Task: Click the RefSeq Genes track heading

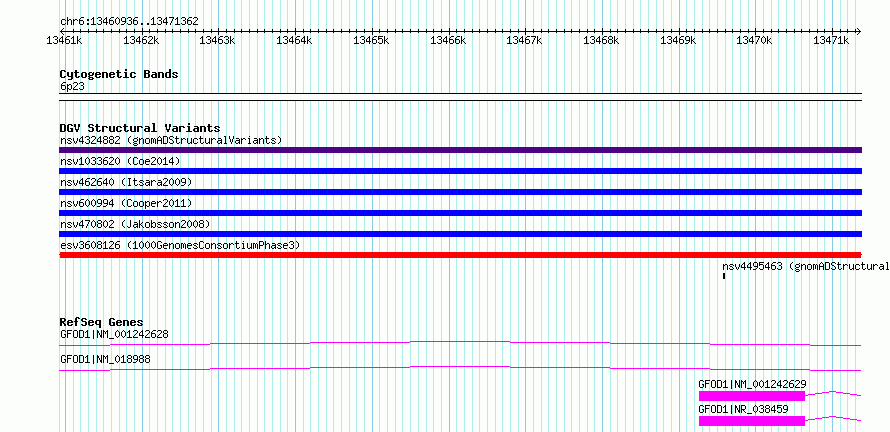Action: coord(102,322)
